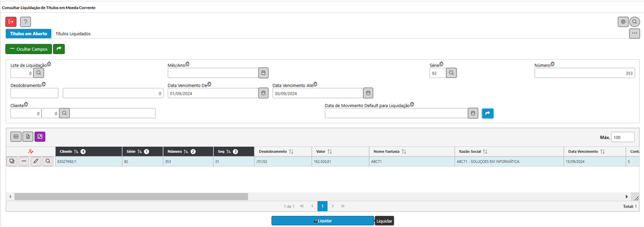
Task: Go to page 1 in pagination
Action: (323, 205)
